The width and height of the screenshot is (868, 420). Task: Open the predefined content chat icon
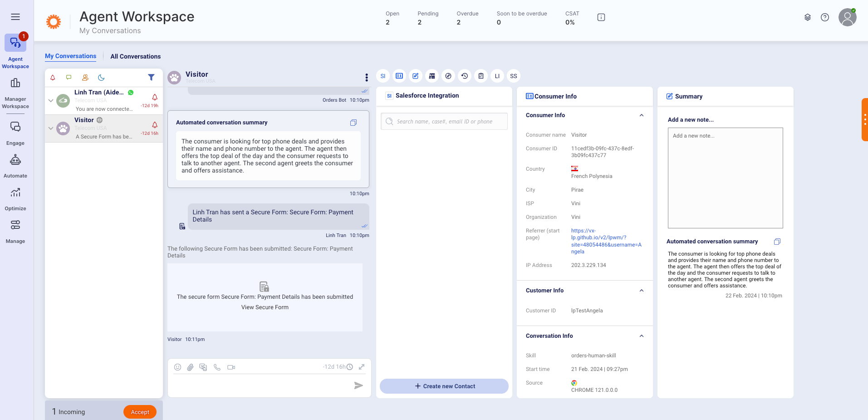pos(203,367)
